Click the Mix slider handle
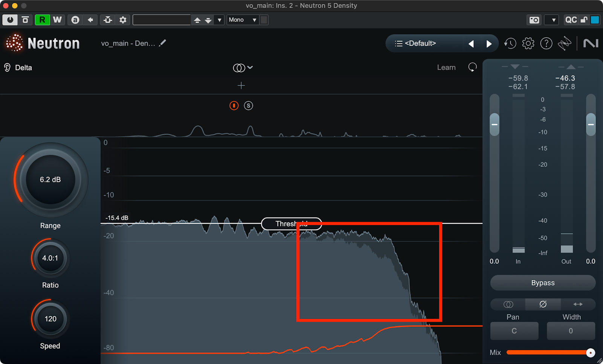603x364 pixels. click(x=591, y=353)
